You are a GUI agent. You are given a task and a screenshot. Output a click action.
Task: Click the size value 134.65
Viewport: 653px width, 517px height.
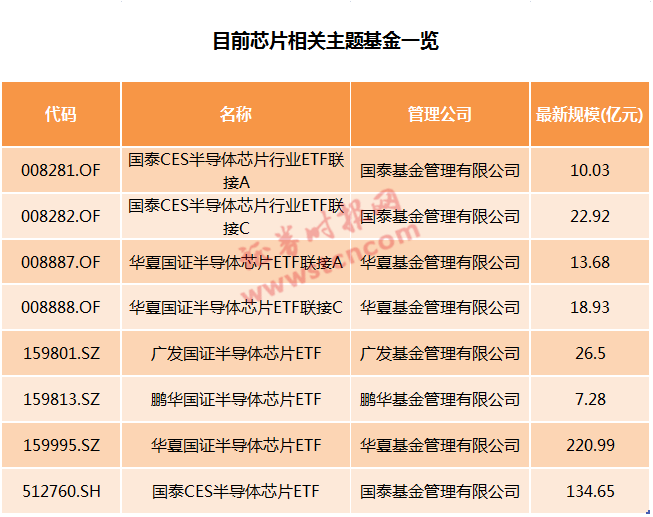coord(590,492)
